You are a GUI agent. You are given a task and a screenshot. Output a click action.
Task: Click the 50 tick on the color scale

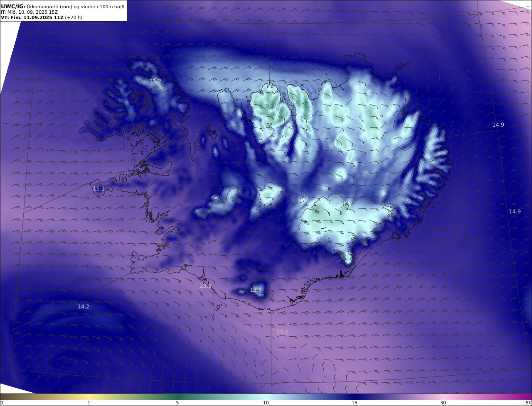pyautogui.click(x=529, y=403)
